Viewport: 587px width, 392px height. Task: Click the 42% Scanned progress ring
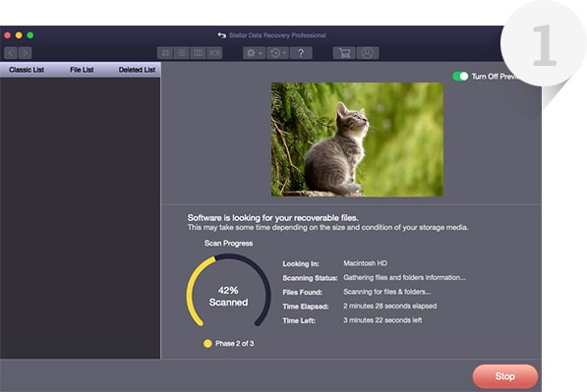click(228, 291)
